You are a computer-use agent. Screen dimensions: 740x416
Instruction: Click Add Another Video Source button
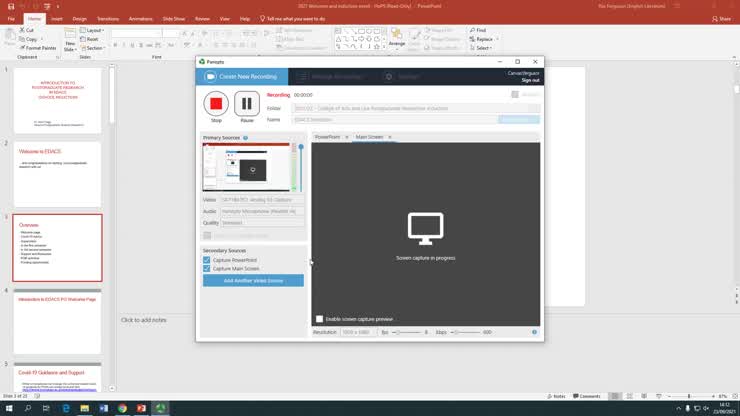253,281
